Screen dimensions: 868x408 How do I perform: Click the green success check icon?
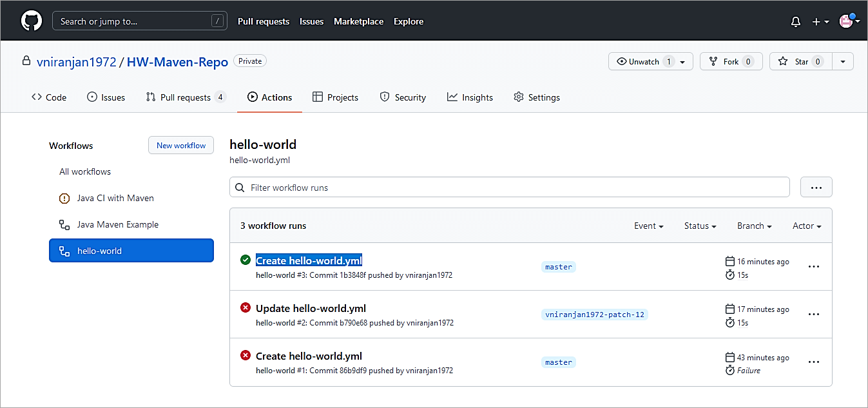(245, 260)
